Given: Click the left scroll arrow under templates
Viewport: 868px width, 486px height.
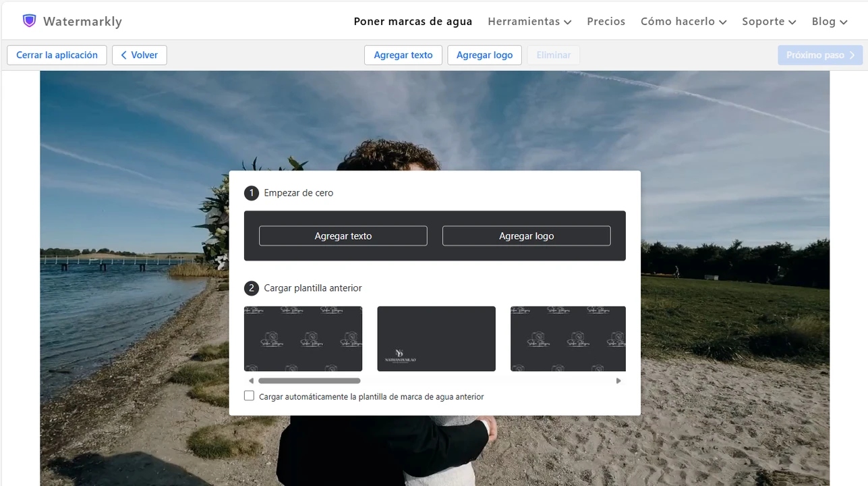Looking at the screenshot, I should [251, 381].
